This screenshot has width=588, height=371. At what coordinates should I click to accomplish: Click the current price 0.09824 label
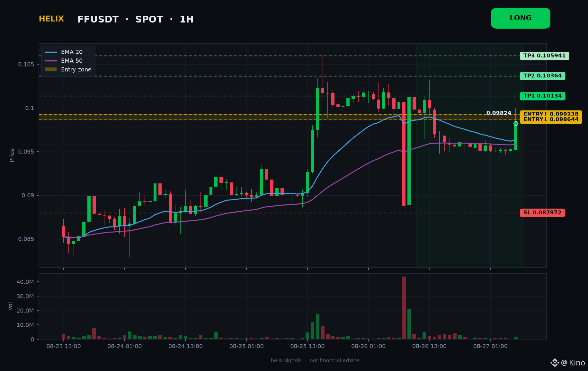(x=499, y=113)
